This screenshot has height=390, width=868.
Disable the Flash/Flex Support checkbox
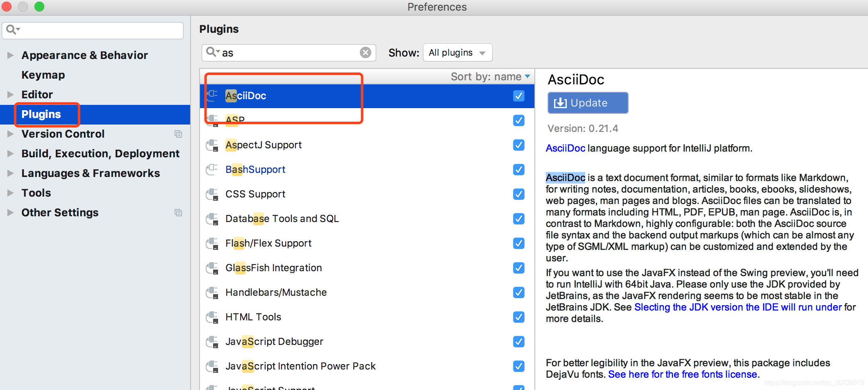[x=519, y=243]
